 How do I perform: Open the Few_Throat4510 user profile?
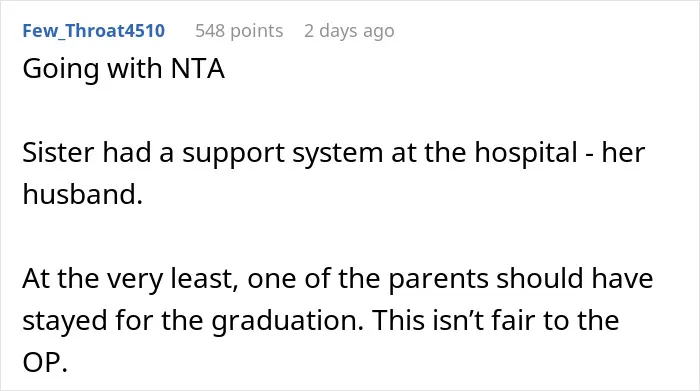(94, 31)
